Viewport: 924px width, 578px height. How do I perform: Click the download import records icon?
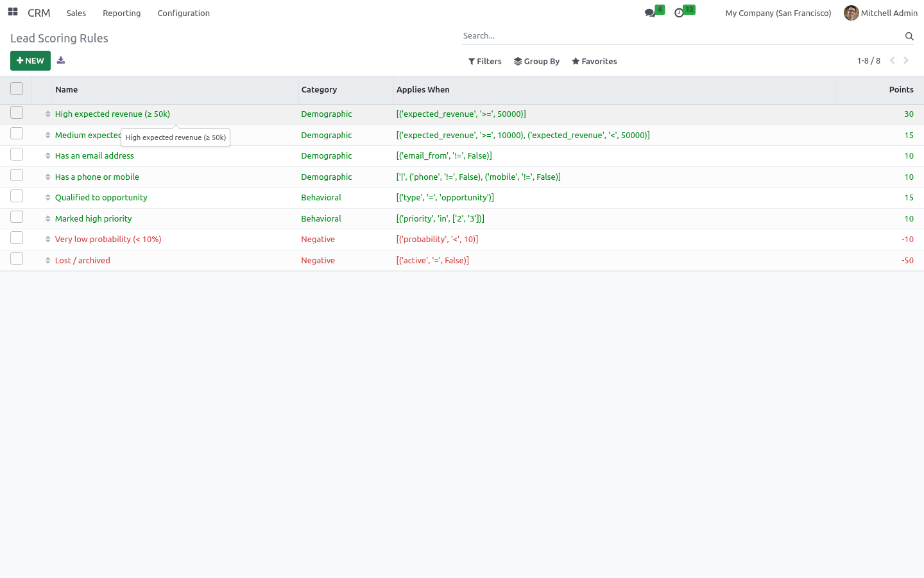61,60
